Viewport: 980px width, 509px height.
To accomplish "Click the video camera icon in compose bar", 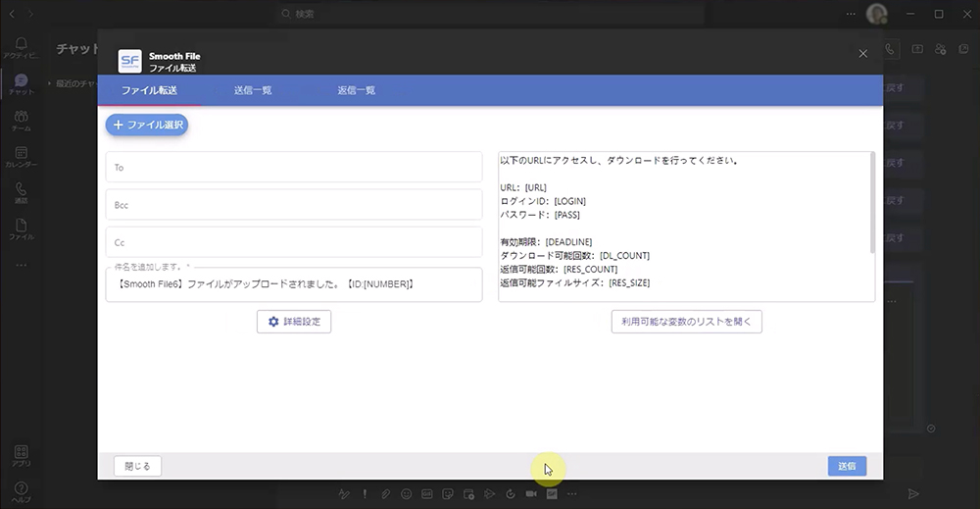I will pos(531,494).
